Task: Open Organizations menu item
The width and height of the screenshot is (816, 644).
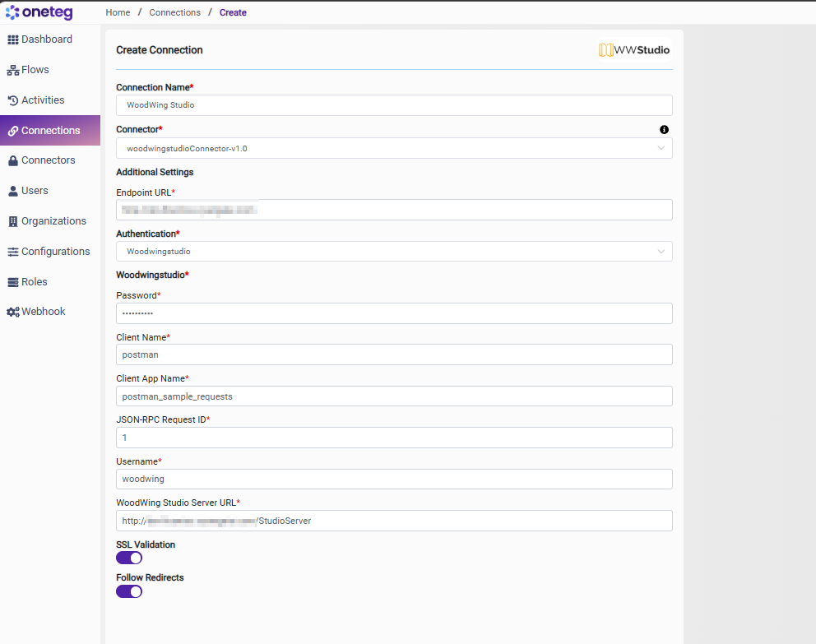Action: pyautogui.click(x=50, y=221)
